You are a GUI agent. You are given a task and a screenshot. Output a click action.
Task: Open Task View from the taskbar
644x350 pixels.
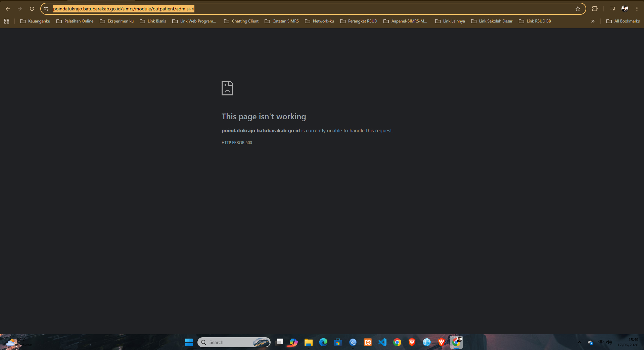click(279, 342)
